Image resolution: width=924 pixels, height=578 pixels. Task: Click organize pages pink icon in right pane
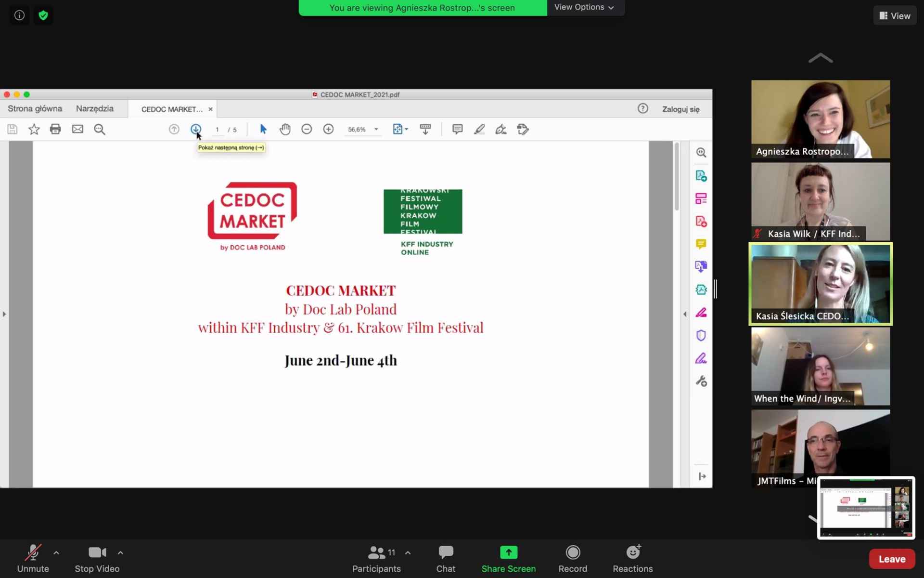[x=701, y=198]
